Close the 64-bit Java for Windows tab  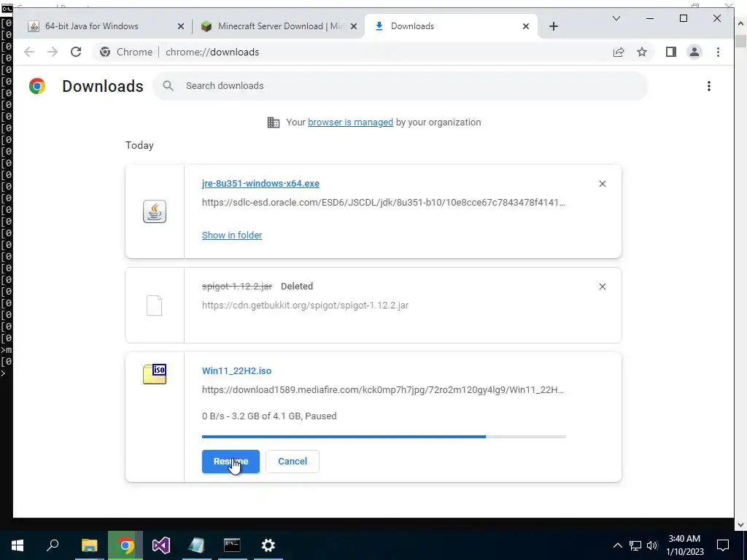click(x=181, y=26)
